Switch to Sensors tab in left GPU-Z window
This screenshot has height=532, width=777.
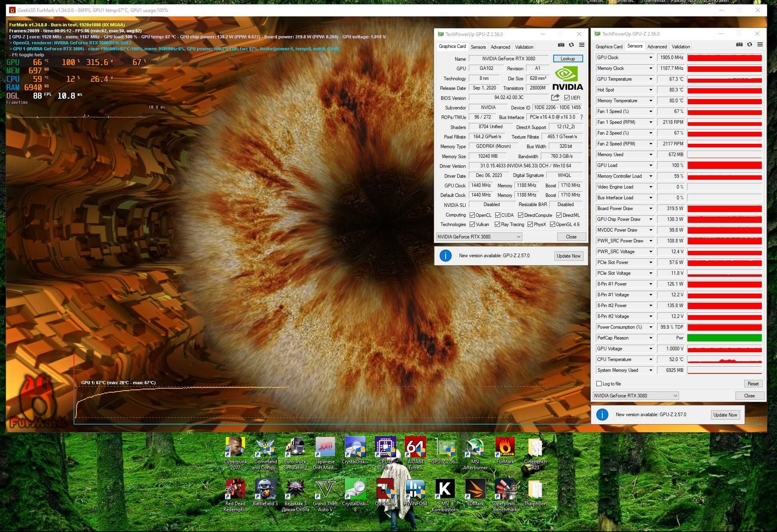click(x=478, y=47)
